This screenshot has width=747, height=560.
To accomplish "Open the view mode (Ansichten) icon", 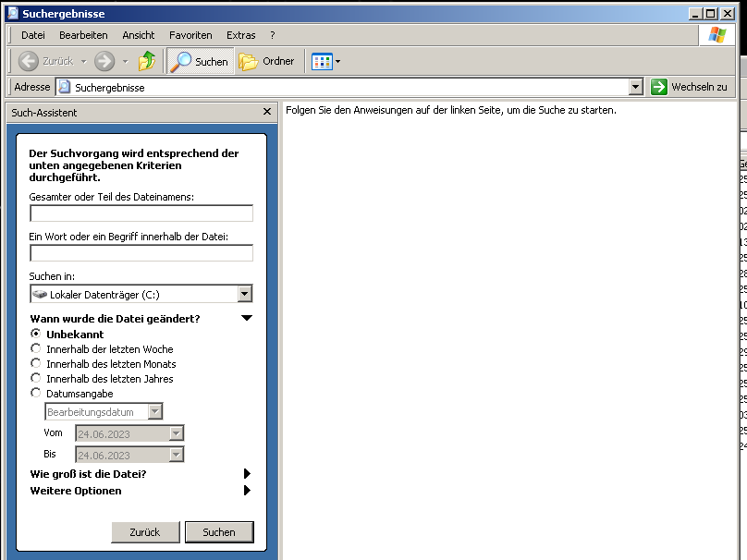I will (322, 61).
